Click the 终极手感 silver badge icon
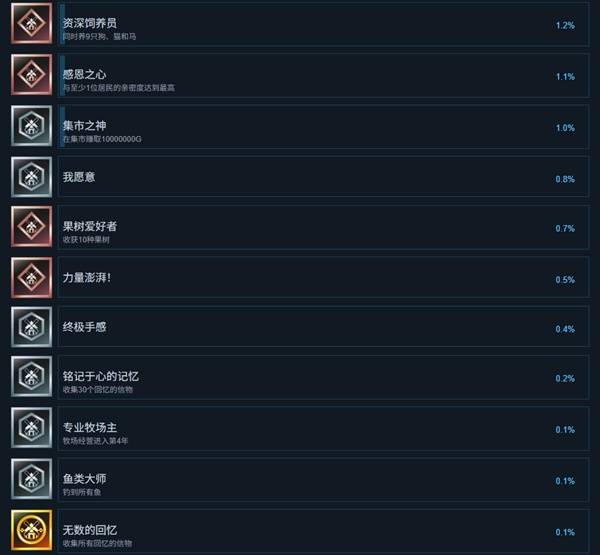The width and height of the screenshot is (600, 555). [x=31, y=327]
